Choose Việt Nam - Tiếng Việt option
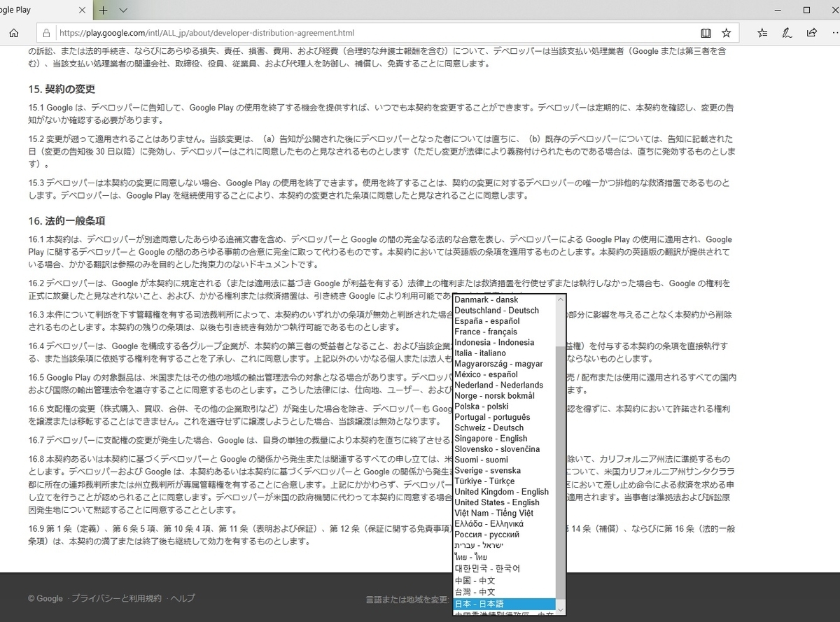840x622 pixels. pos(504,514)
